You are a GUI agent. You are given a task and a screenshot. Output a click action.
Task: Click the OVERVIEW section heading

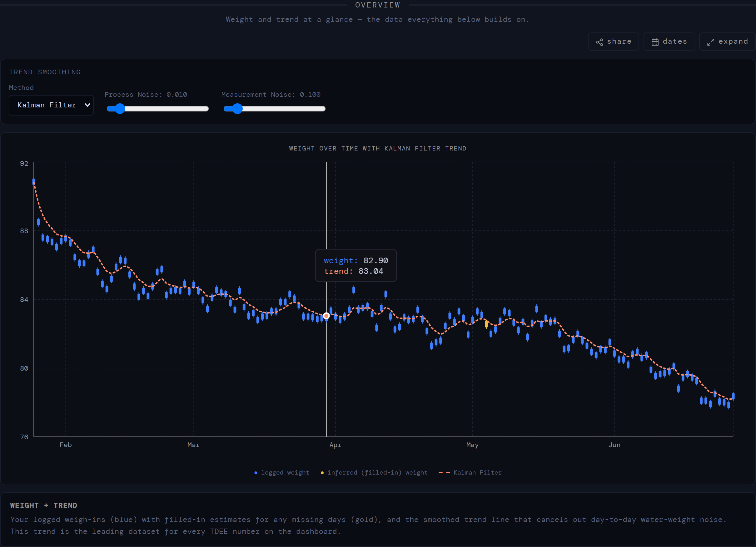pos(378,5)
